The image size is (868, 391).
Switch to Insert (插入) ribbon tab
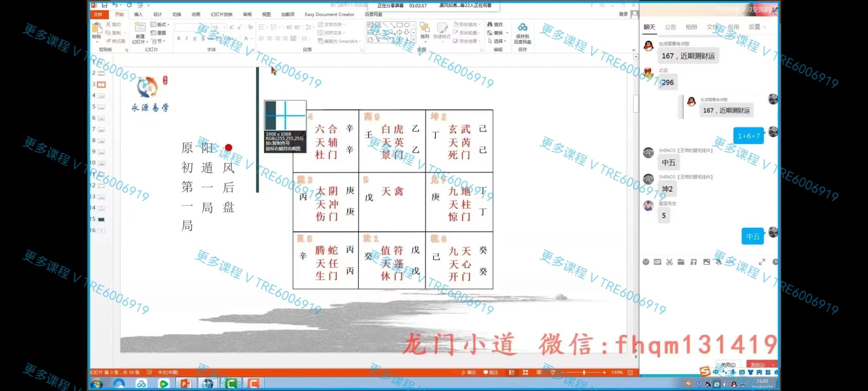tap(138, 14)
